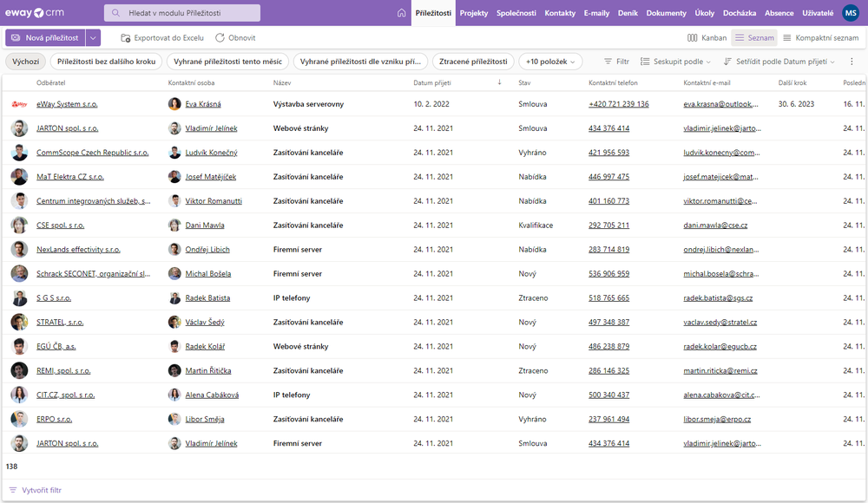Click email libor.smeja@erpo.cz
Screen dimensions: 868x503
(717, 420)
